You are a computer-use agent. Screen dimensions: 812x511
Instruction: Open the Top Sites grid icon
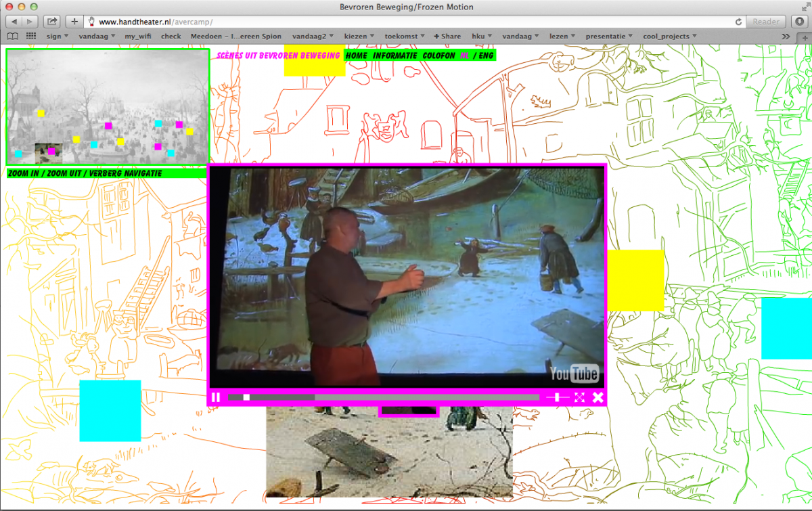point(31,36)
